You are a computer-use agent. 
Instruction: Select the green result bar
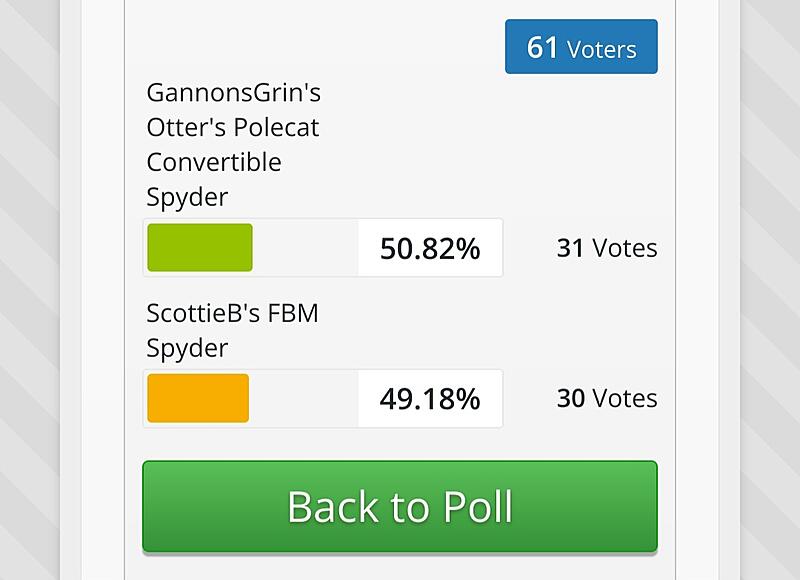pos(200,247)
